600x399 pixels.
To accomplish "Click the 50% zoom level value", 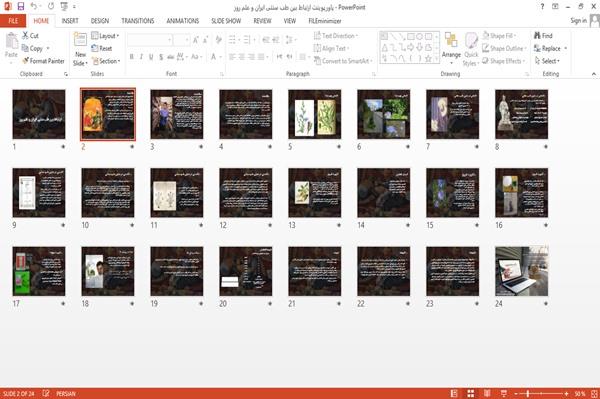I will [579, 394].
